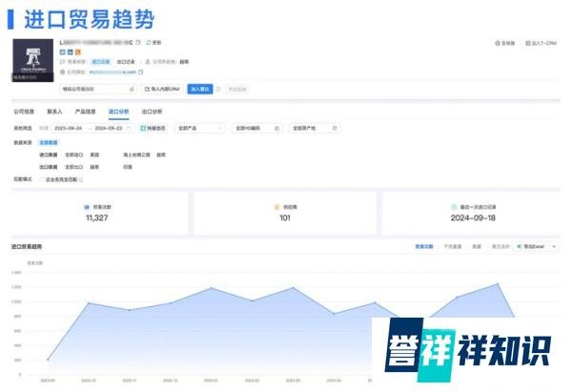
Task: Click the 11,327 trade count value
Action: pos(97,217)
